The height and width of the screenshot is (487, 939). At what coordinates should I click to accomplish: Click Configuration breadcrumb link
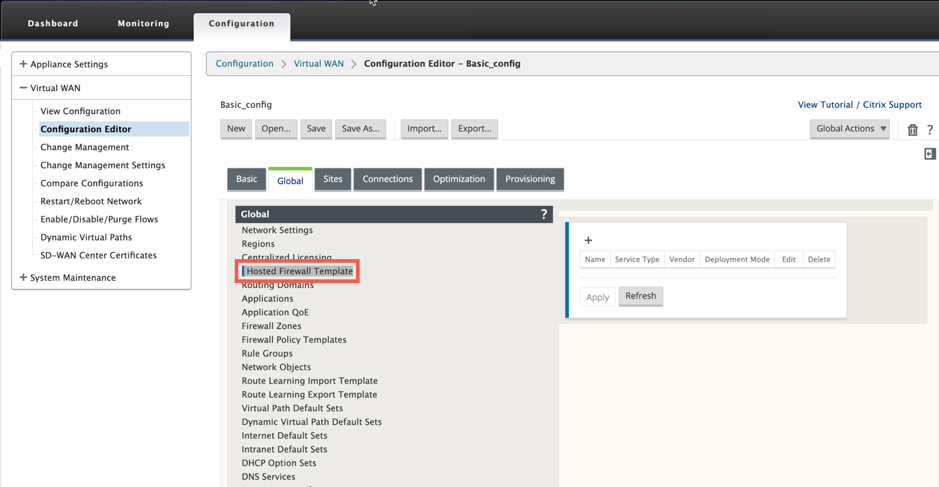coord(244,63)
